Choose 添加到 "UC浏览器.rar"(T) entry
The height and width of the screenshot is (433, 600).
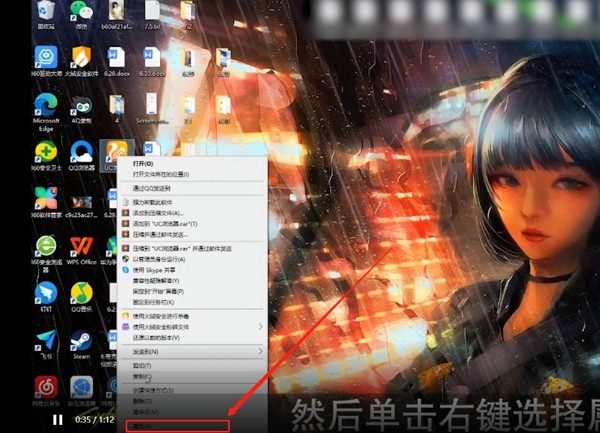coord(192,224)
